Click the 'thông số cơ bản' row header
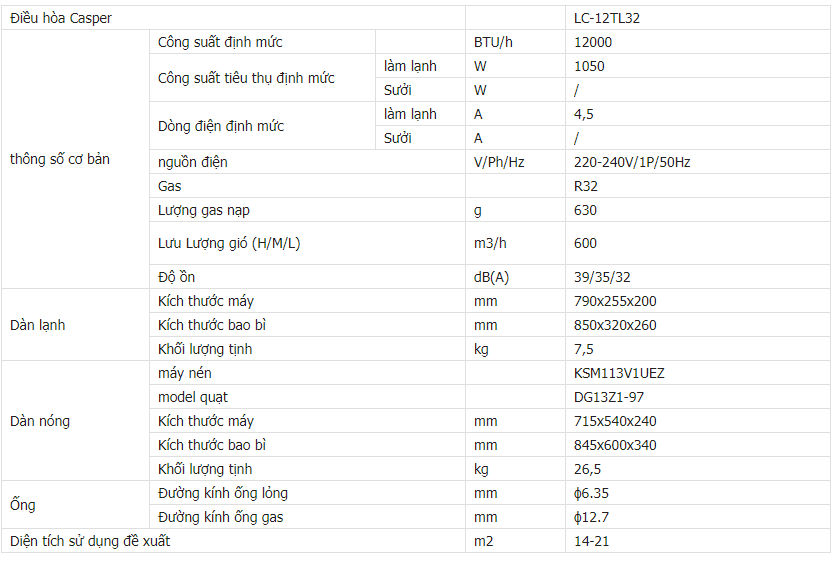Viewport: 834px width, 571px height. [60, 159]
